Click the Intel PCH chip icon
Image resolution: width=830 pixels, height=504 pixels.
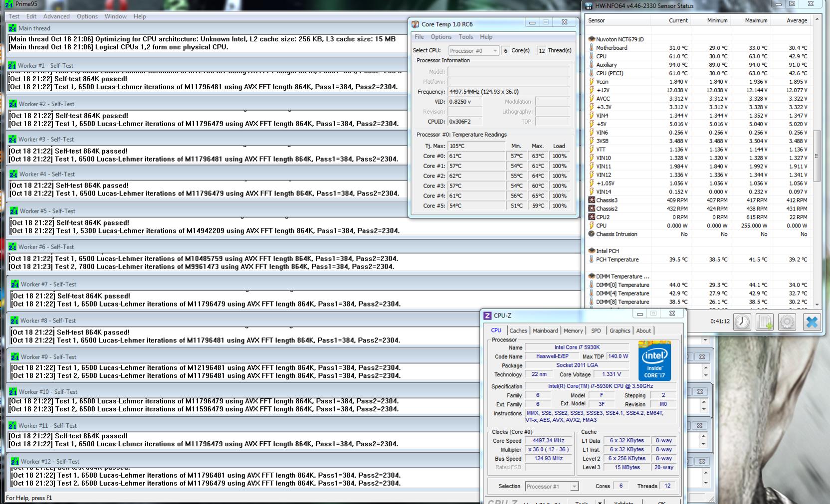592,251
